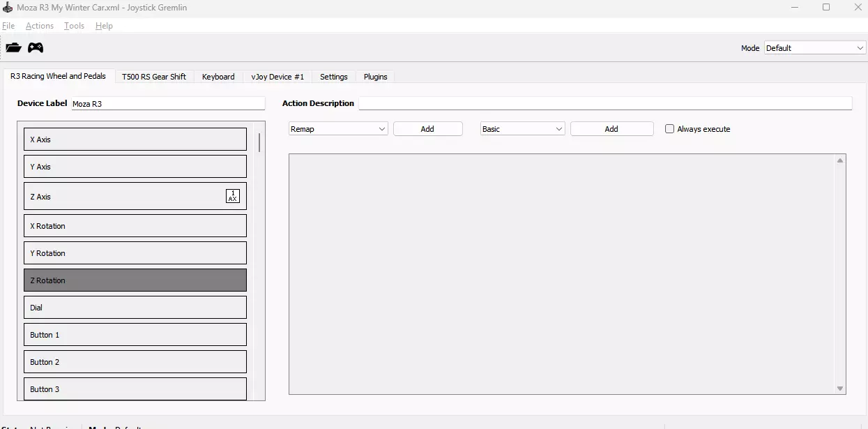The width and height of the screenshot is (868, 429).
Task: Select the Button 3 input
Action: pyautogui.click(x=135, y=389)
